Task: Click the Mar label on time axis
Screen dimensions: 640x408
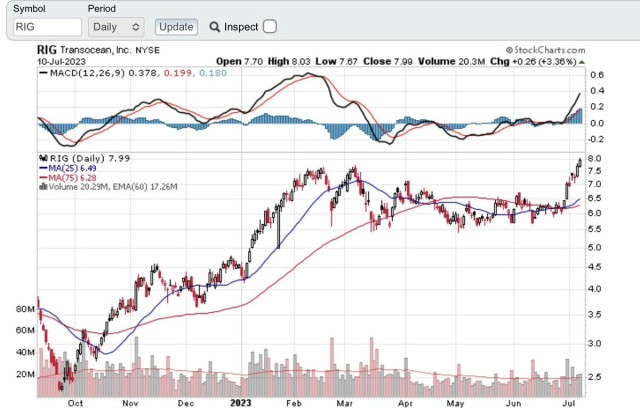Action: point(344,403)
